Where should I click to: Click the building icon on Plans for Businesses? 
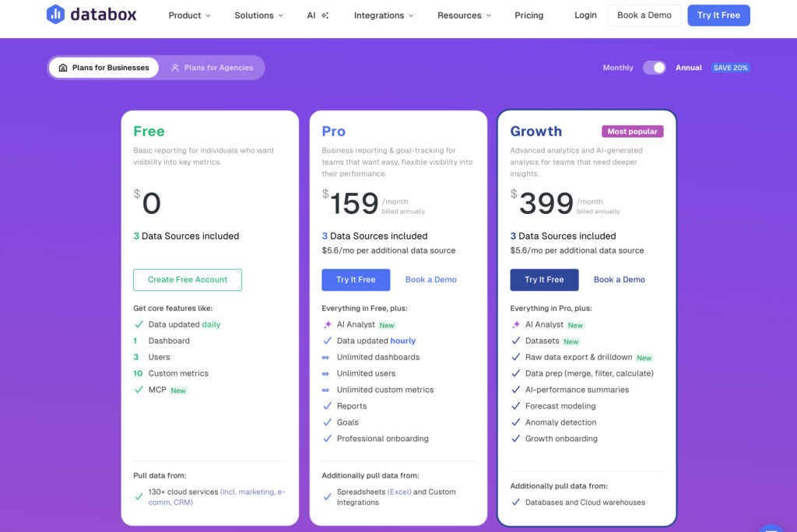[x=63, y=68]
